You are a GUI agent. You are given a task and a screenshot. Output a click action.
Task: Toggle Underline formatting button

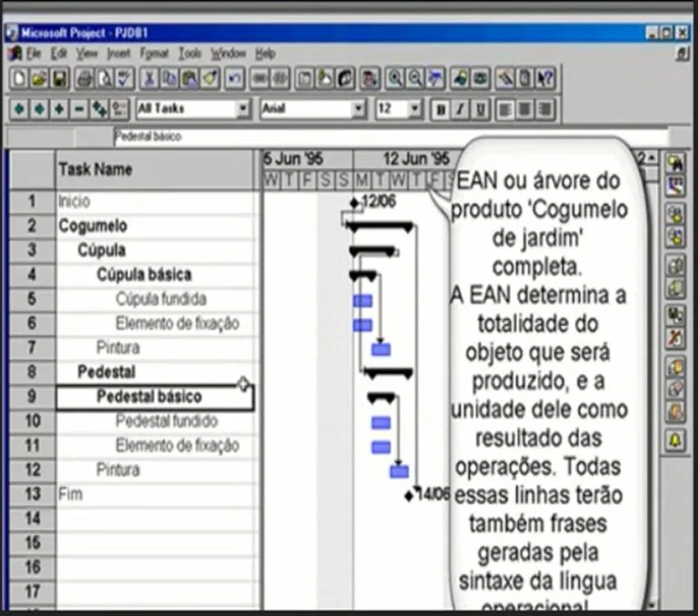click(x=479, y=109)
